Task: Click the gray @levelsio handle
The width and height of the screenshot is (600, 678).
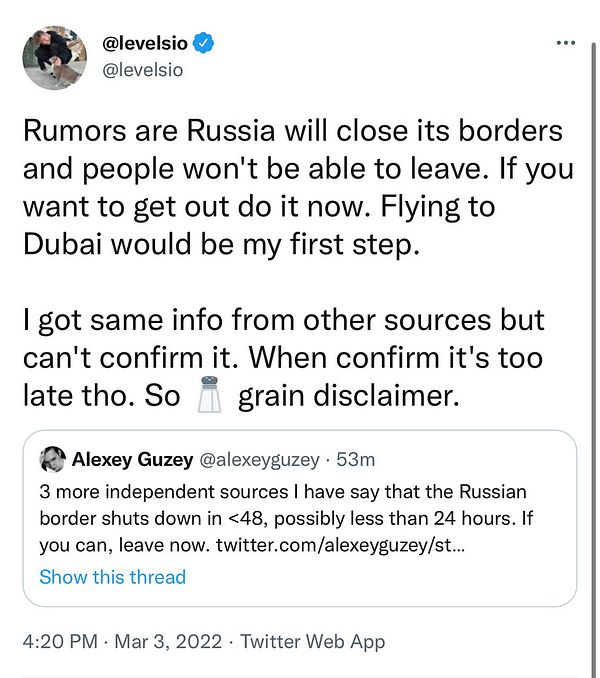Action: click(x=144, y=71)
